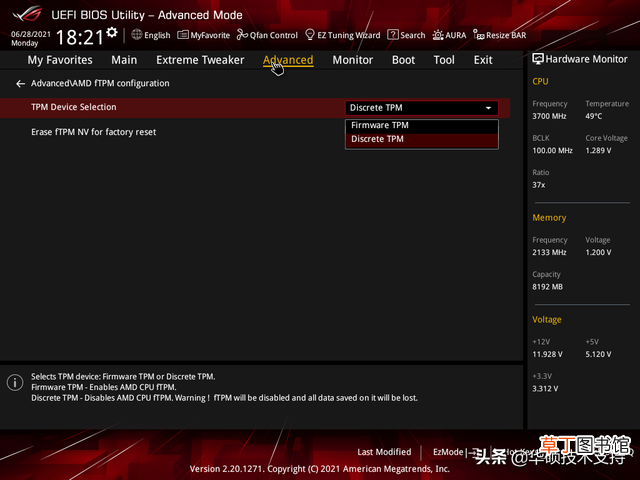Click the globe language icon
The width and height of the screenshot is (640, 480).
(x=137, y=35)
